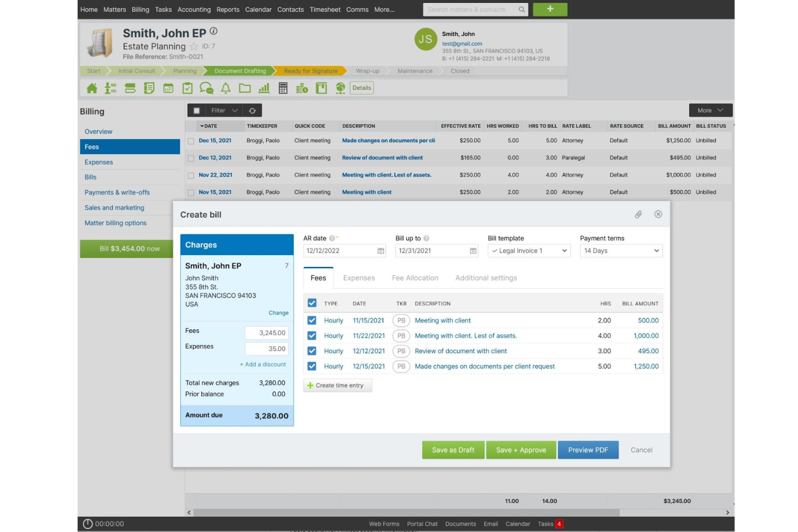Screen dimensions: 798x532
Task: Open the chat bubbles communications icon
Action: click(207, 88)
